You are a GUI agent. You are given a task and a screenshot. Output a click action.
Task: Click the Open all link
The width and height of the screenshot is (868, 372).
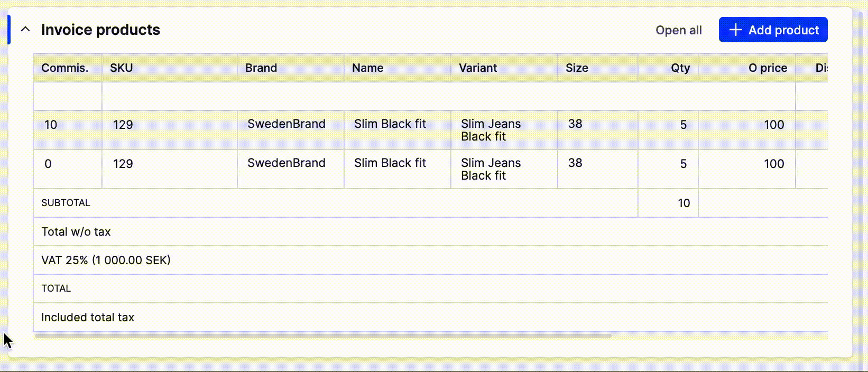(678, 30)
